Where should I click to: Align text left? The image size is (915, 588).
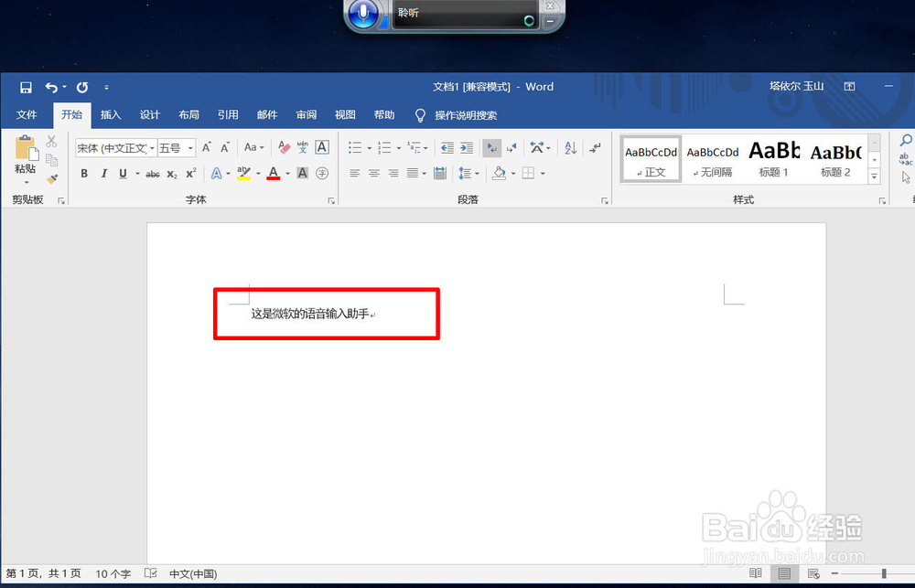click(354, 173)
